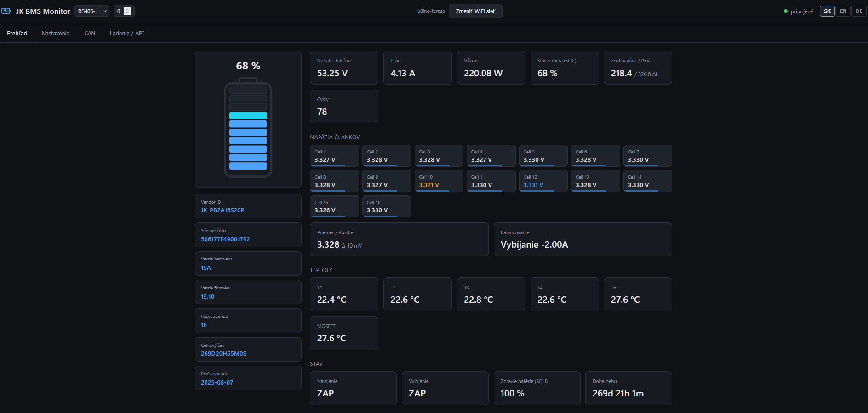Click the firmware version 19.10 value
Screen dimensions: 868x413
pos(207,297)
